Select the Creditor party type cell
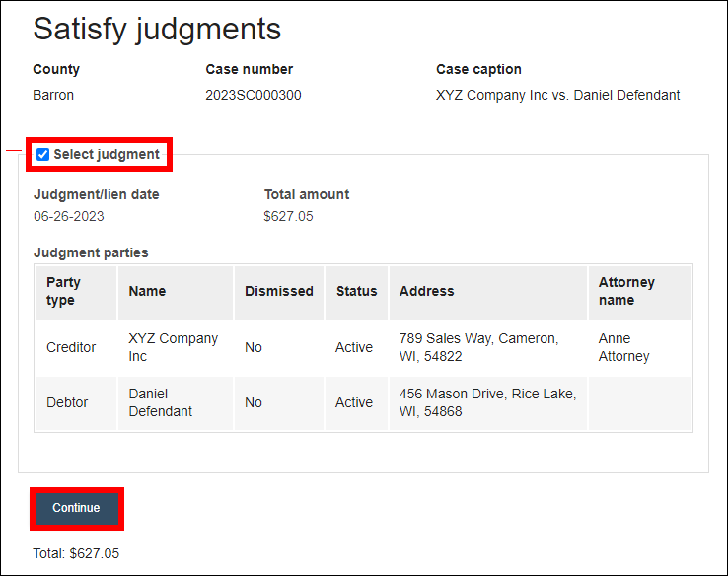 pyautogui.click(x=71, y=347)
